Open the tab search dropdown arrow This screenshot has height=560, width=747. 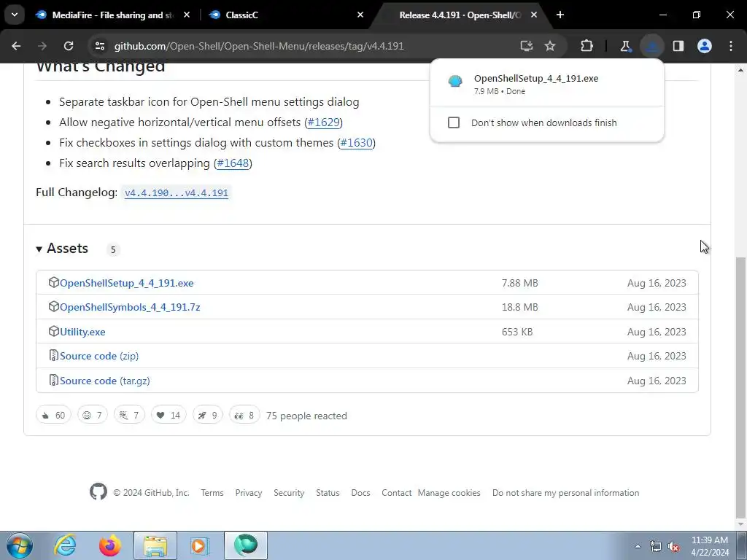pyautogui.click(x=15, y=15)
